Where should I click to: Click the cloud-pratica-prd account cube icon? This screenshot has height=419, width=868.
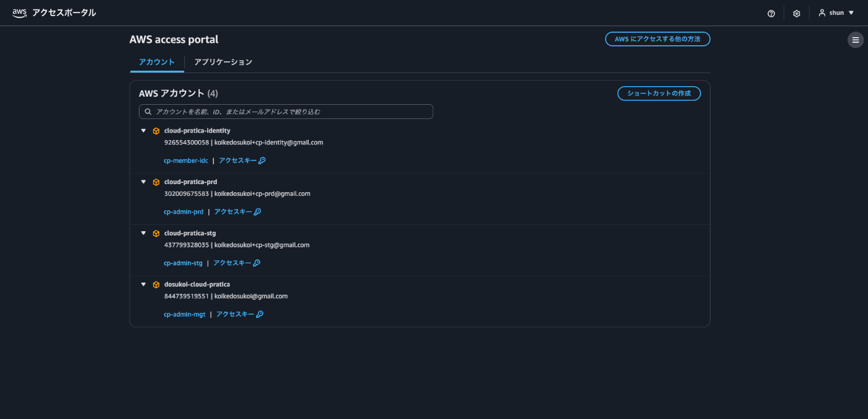(156, 182)
